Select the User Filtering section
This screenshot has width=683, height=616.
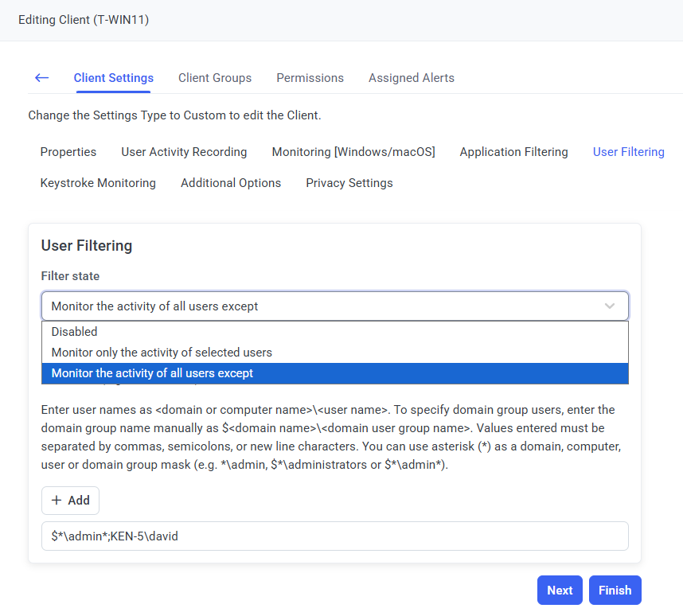628,152
